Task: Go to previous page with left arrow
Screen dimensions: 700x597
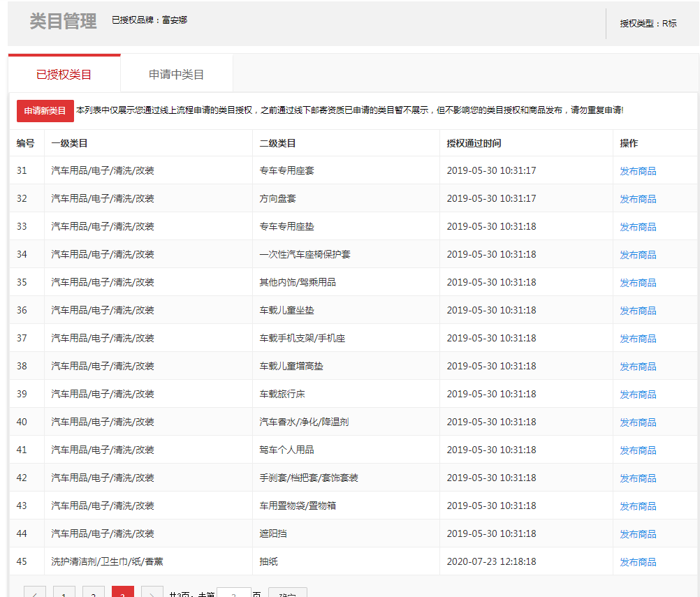Action: (35, 593)
